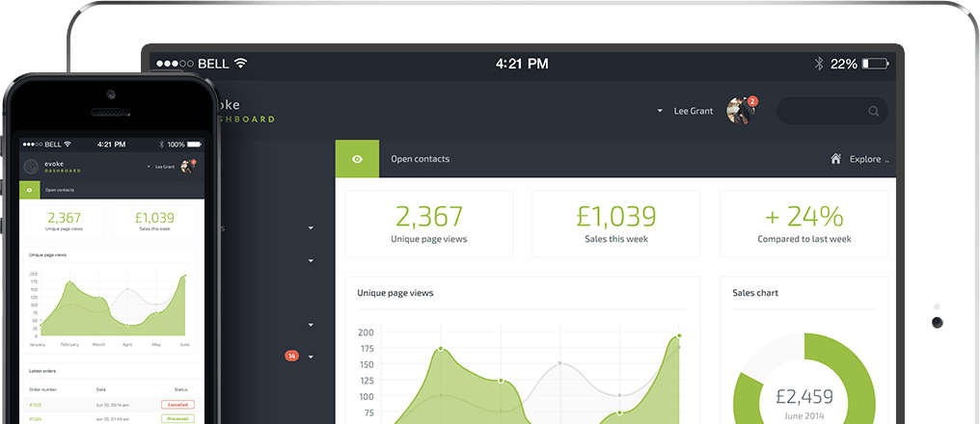Click the £1,039 Sales this week card on tablet
Screen dimensions: 980x424
(616, 224)
